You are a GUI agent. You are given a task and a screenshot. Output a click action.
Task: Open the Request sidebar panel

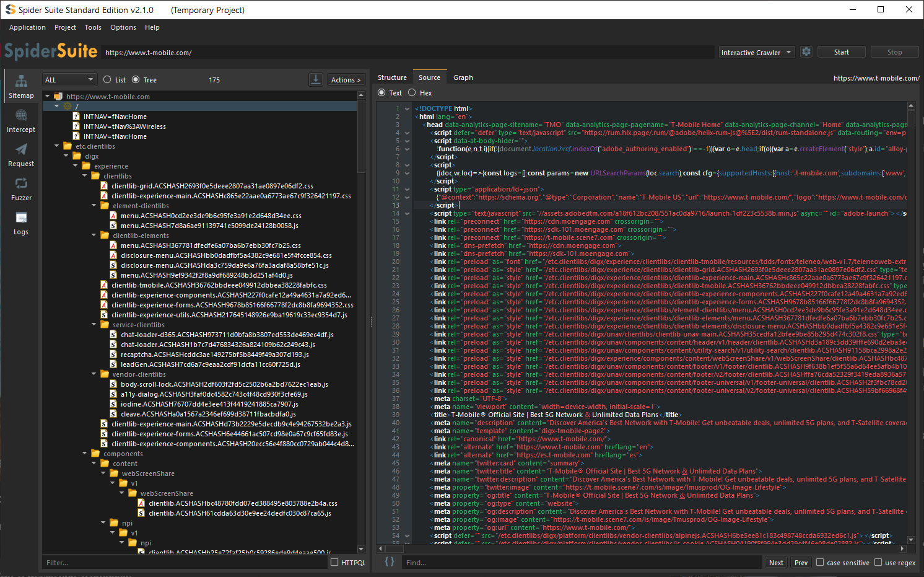click(x=21, y=155)
